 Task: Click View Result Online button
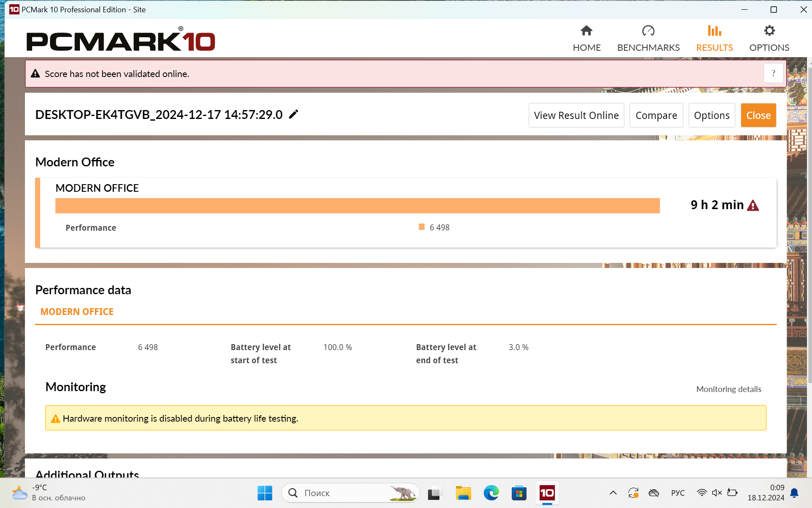coord(576,115)
